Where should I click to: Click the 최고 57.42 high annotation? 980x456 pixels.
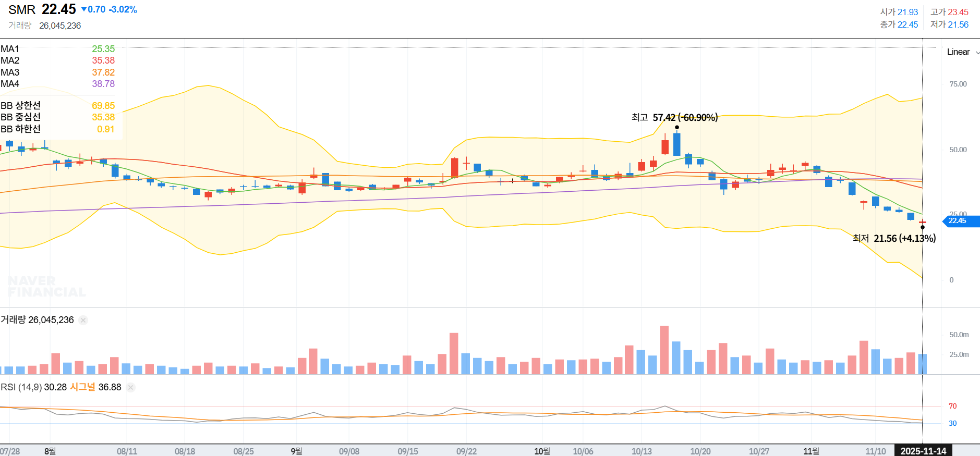click(x=674, y=118)
